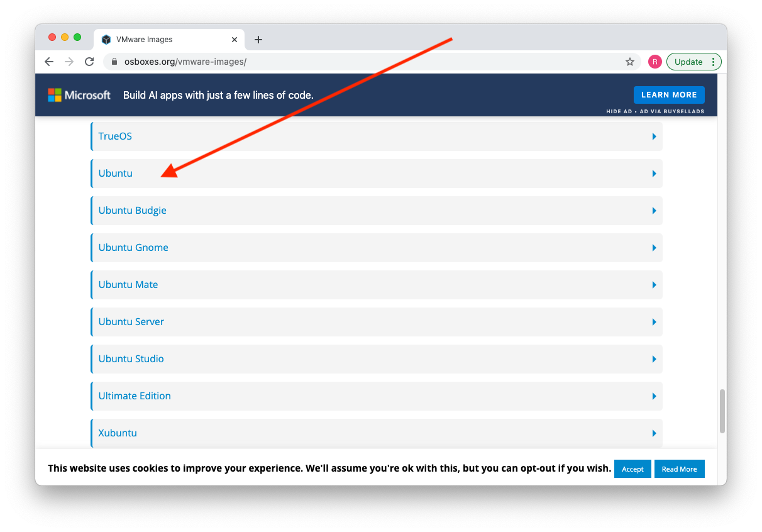Screen dimensions: 762x532
Task: Click Read More on cookie banner
Action: [679, 469]
